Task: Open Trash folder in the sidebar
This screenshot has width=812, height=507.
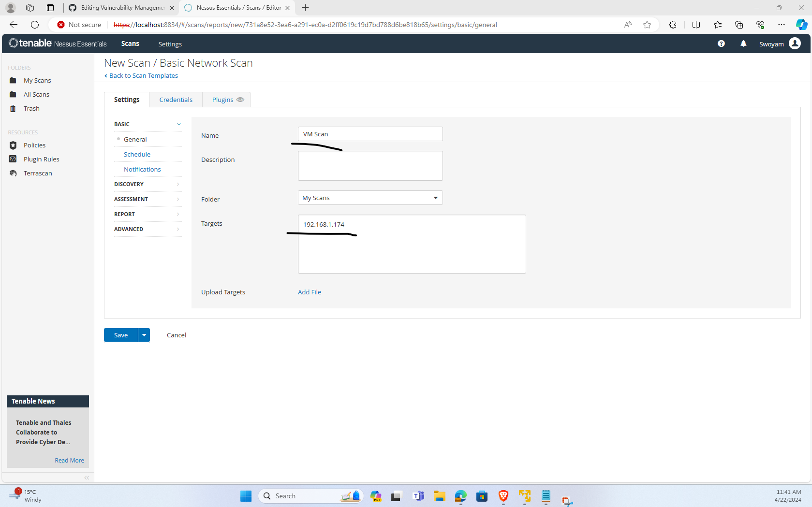Action: click(x=31, y=108)
